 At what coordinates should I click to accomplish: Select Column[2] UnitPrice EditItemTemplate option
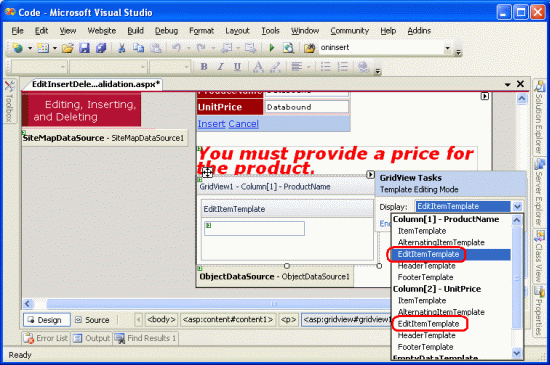pos(428,324)
